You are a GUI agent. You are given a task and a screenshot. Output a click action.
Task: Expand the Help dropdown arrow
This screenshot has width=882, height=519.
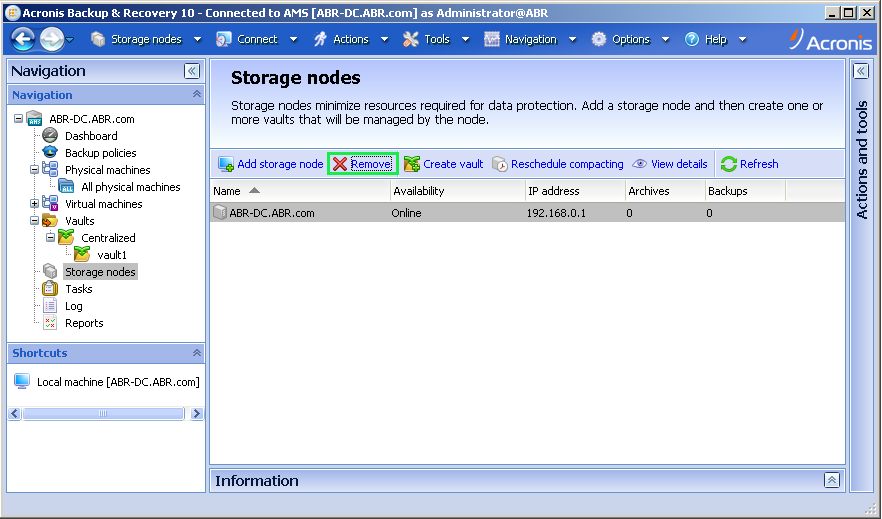[742, 39]
